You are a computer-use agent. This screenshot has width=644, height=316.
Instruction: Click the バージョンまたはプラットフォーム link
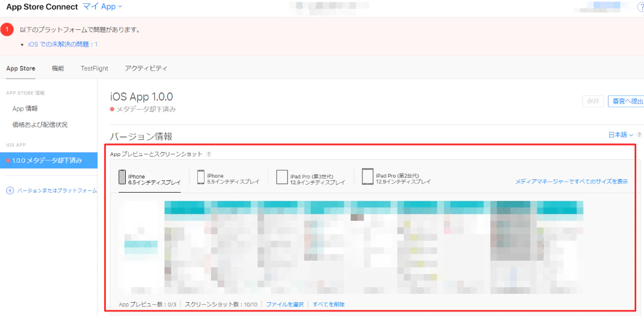tap(57, 190)
